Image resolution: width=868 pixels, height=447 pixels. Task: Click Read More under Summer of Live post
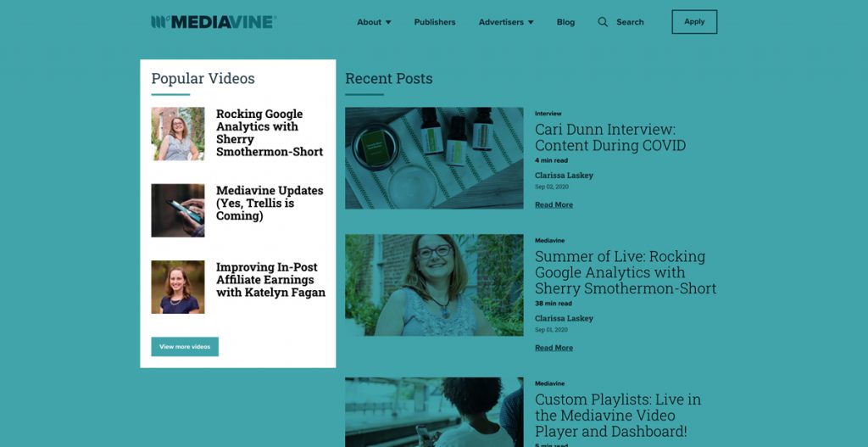click(x=554, y=348)
